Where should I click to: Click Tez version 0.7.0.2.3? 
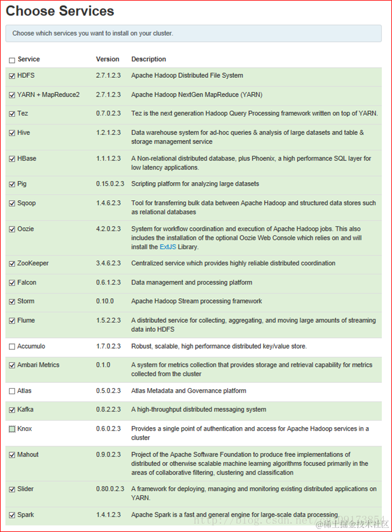(x=108, y=113)
